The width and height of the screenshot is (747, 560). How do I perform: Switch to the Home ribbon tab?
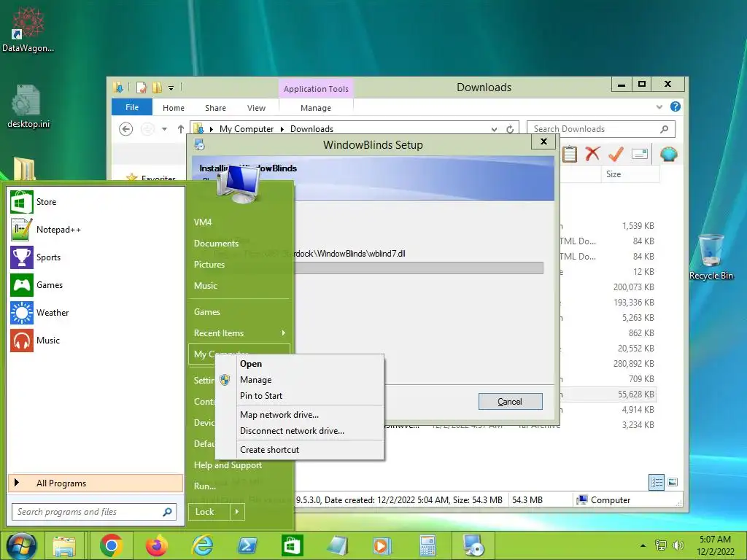(174, 108)
